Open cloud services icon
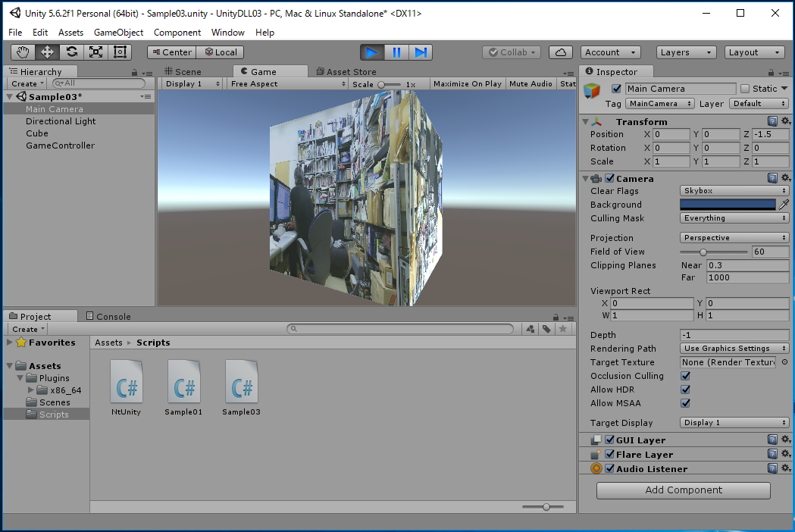 point(560,52)
